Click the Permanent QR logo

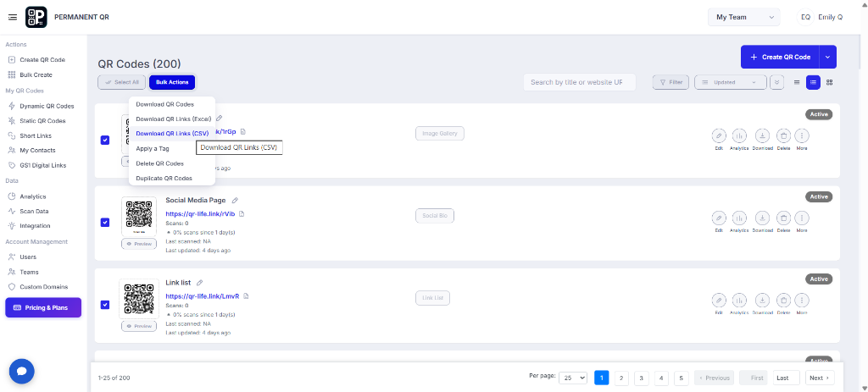click(36, 17)
